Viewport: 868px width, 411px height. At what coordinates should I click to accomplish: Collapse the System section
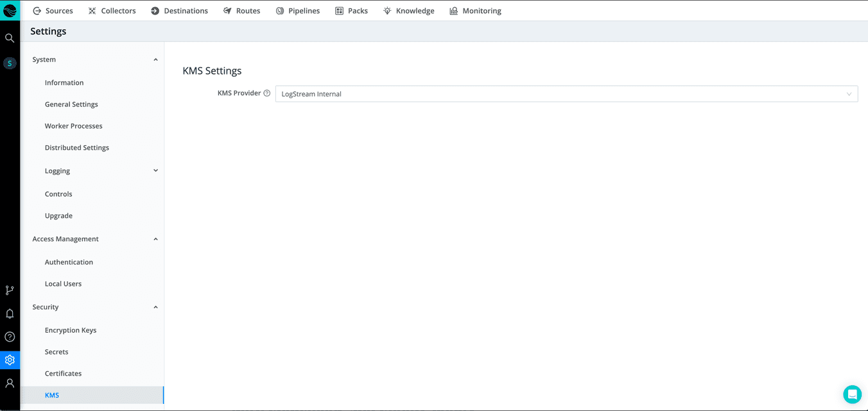tap(155, 60)
